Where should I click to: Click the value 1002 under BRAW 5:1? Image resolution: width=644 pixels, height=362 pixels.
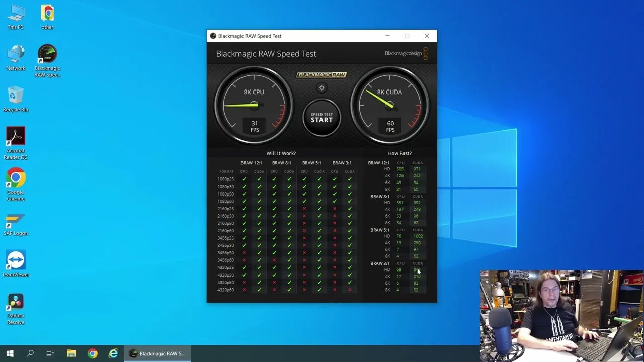coord(418,236)
